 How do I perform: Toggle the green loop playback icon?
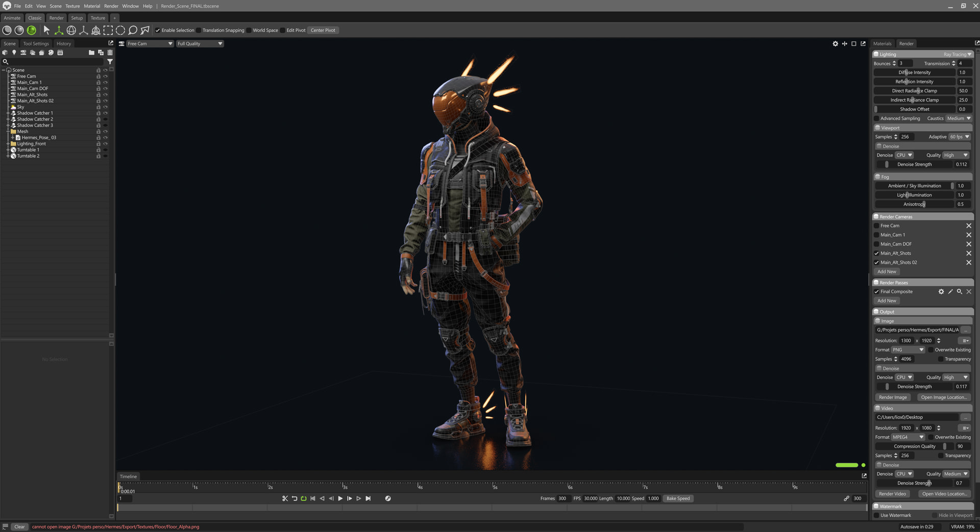tap(304, 498)
